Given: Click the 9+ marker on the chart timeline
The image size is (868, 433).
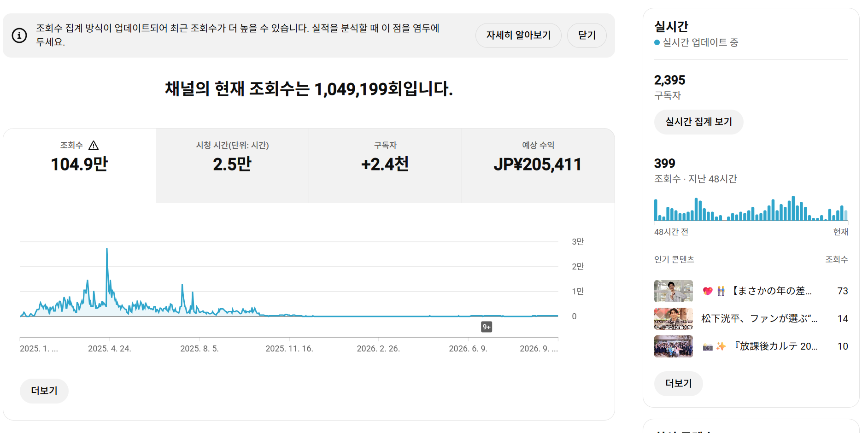Looking at the screenshot, I should click(487, 327).
